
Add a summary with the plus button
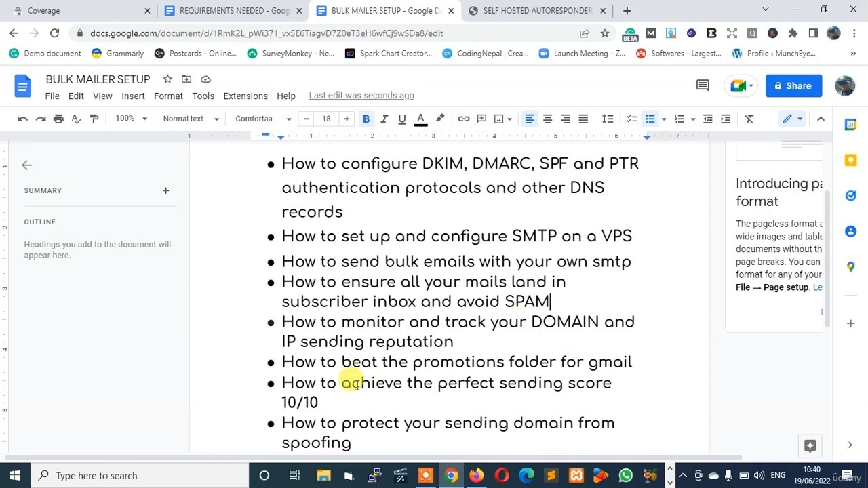tap(165, 190)
